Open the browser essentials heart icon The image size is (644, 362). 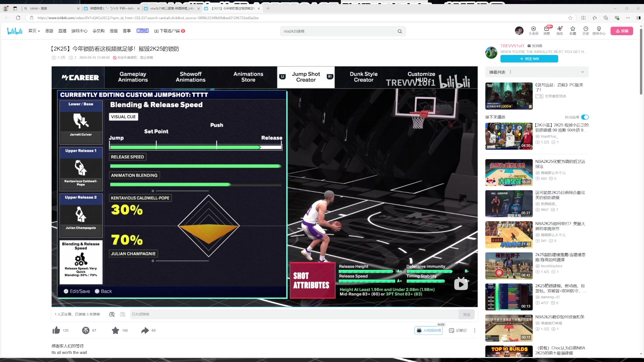coord(617,18)
